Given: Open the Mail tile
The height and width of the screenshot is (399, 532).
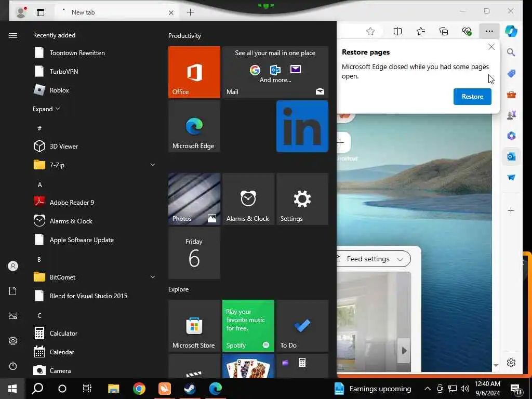Looking at the screenshot, I should click(275, 72).
